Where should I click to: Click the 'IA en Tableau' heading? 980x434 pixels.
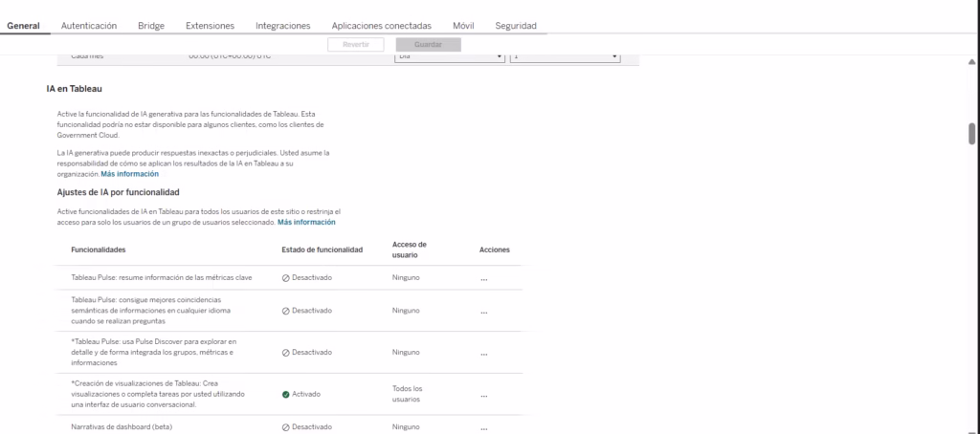[75, 89]
